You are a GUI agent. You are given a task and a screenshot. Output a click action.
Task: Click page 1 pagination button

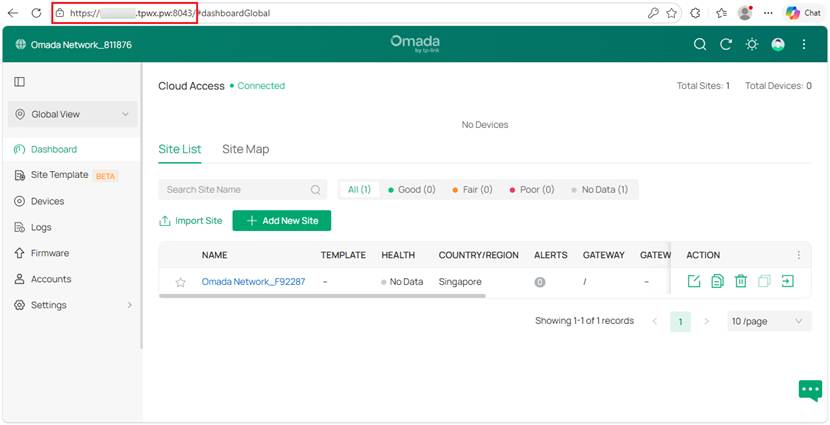680,321
